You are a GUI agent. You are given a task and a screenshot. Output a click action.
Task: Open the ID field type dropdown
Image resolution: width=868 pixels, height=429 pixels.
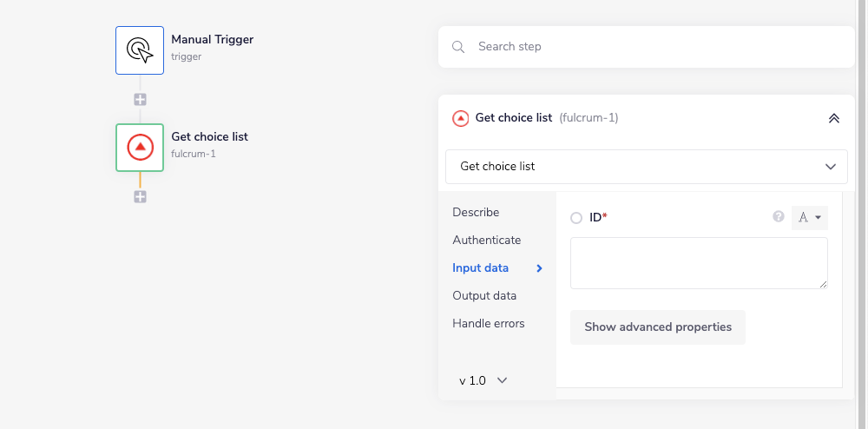coord(809,218)
